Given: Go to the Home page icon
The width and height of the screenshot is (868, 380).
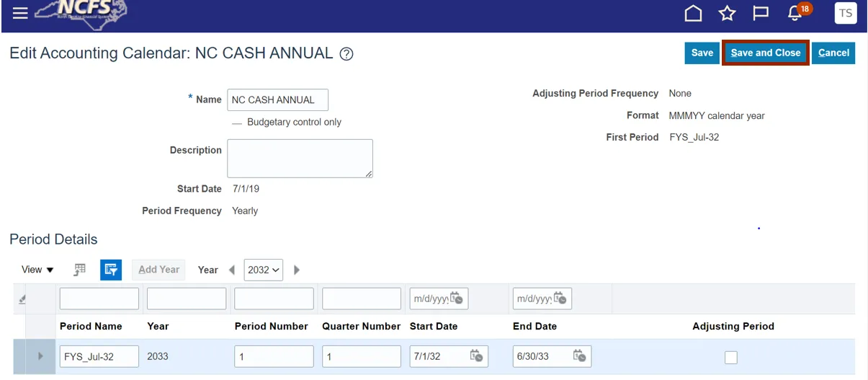Looking at the screenshot, I should 693,14.
